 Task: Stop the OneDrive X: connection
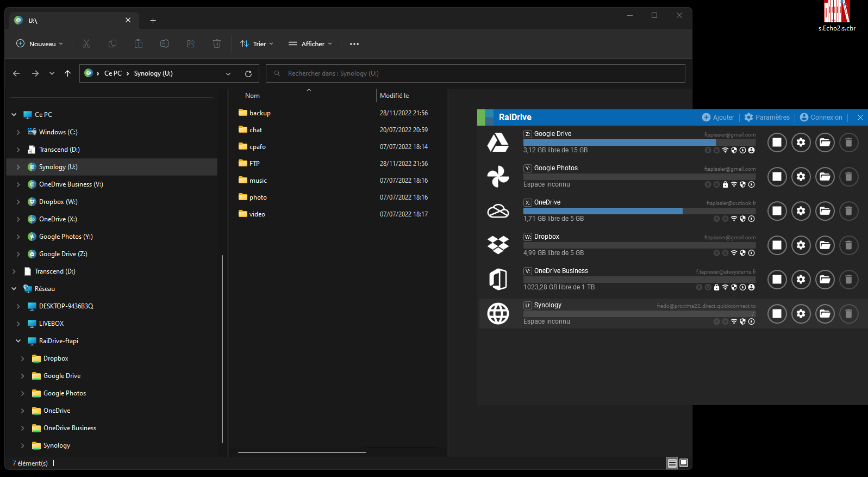coord(777,211)
